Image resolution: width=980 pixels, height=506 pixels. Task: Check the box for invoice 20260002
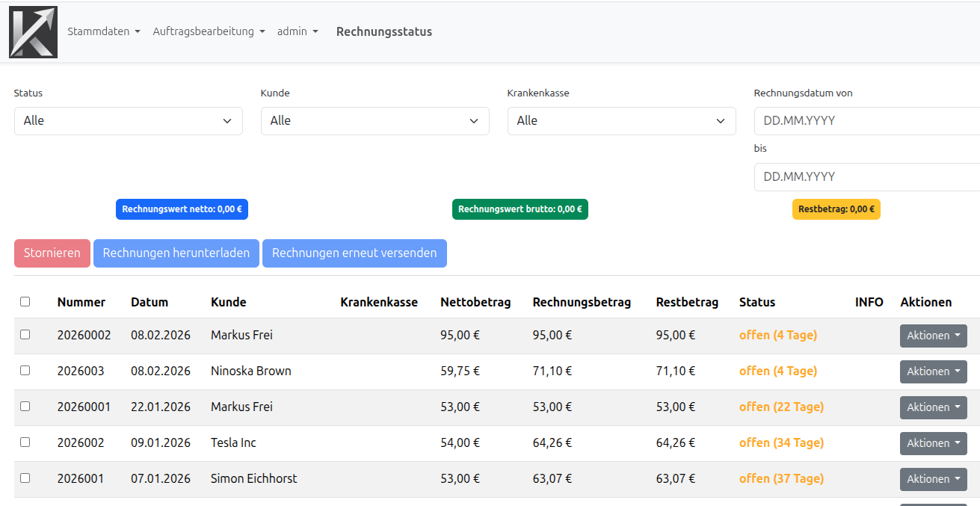point(25,335)
